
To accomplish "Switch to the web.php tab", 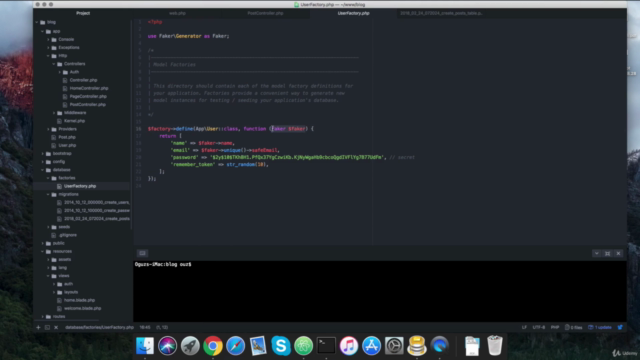I will point(177,13).
